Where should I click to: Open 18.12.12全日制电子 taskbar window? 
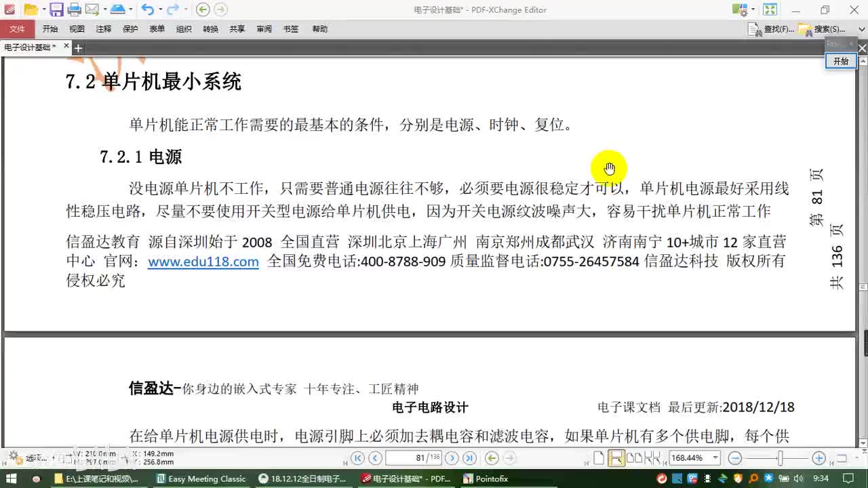(304, 479)
